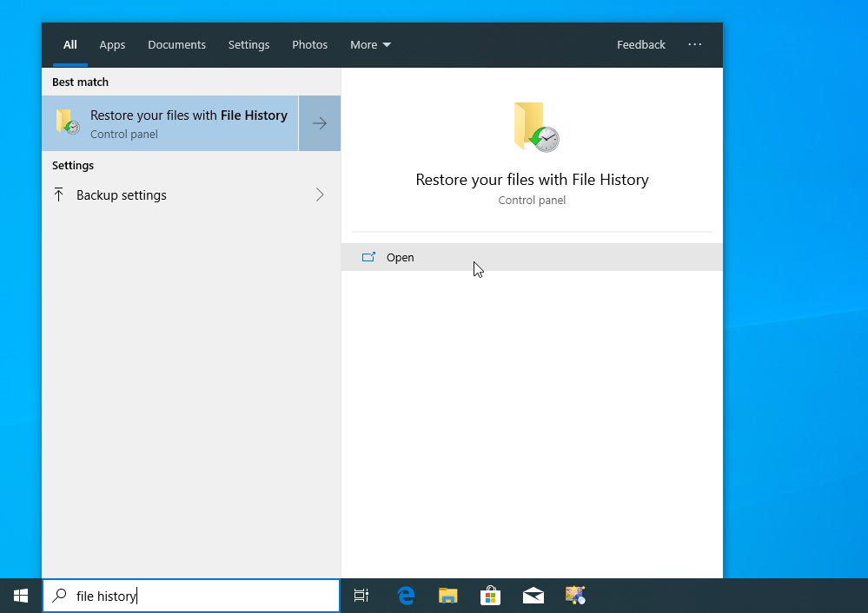Select the All tab
Viewport: 868px width, 613px height.
tap(70, 44)
